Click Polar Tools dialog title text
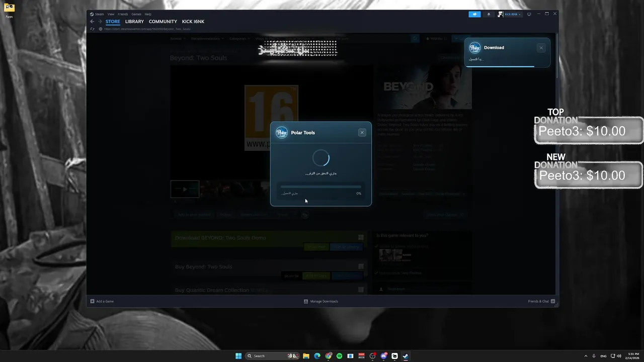The height and width of the screenshot is (362, 644). tap(303, 133)
